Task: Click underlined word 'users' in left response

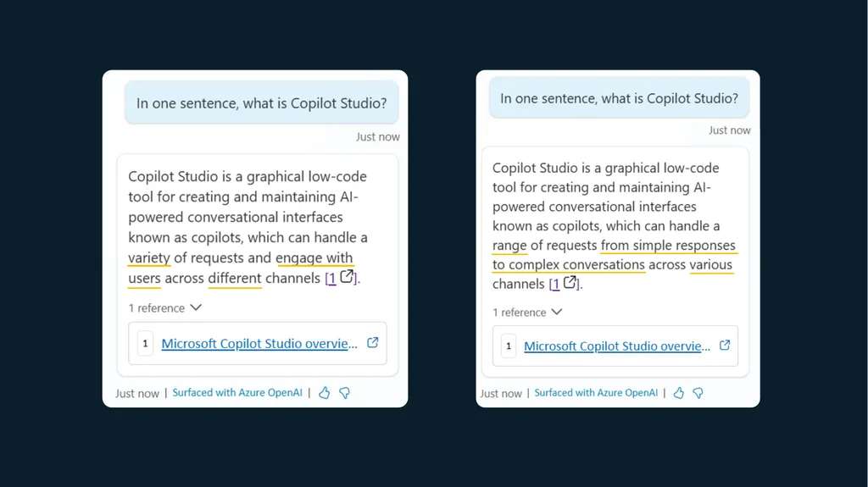Action: point(144,278)
